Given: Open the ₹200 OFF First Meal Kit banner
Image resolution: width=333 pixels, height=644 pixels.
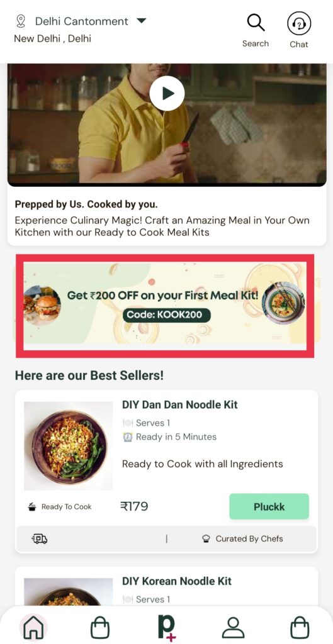Looking at the screenshot, I should click(x=165, y=306).
